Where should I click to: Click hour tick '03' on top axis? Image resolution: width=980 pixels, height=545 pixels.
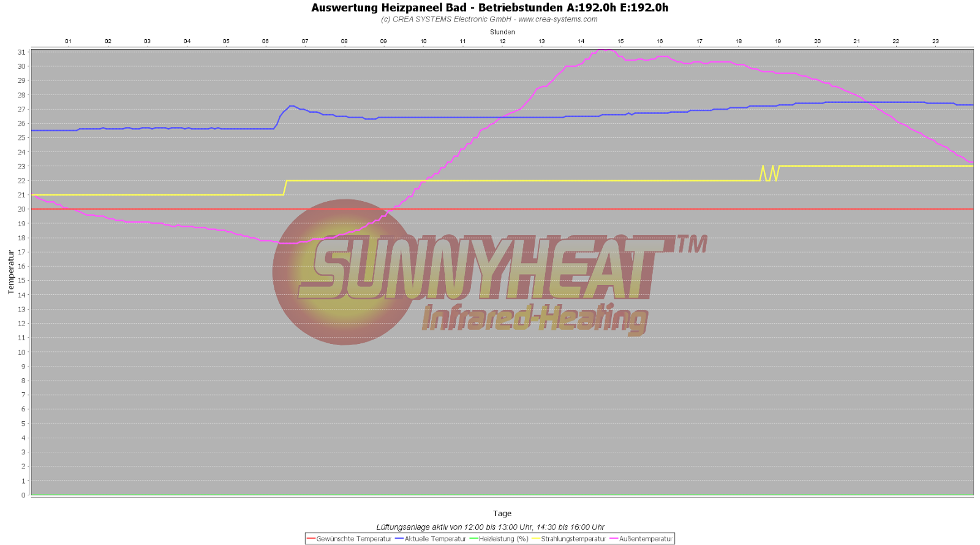tap(147, 41)
